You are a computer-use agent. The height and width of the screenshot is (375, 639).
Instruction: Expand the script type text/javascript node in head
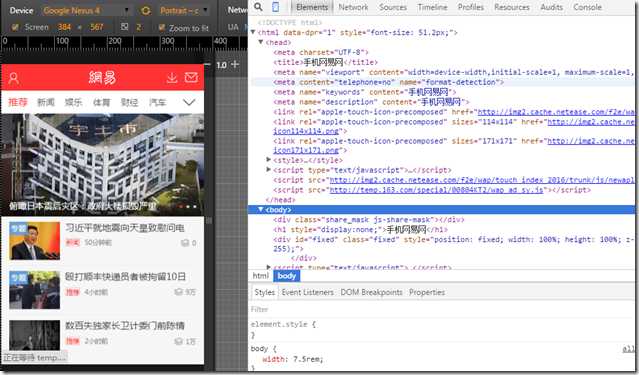(x=269, y=170)
